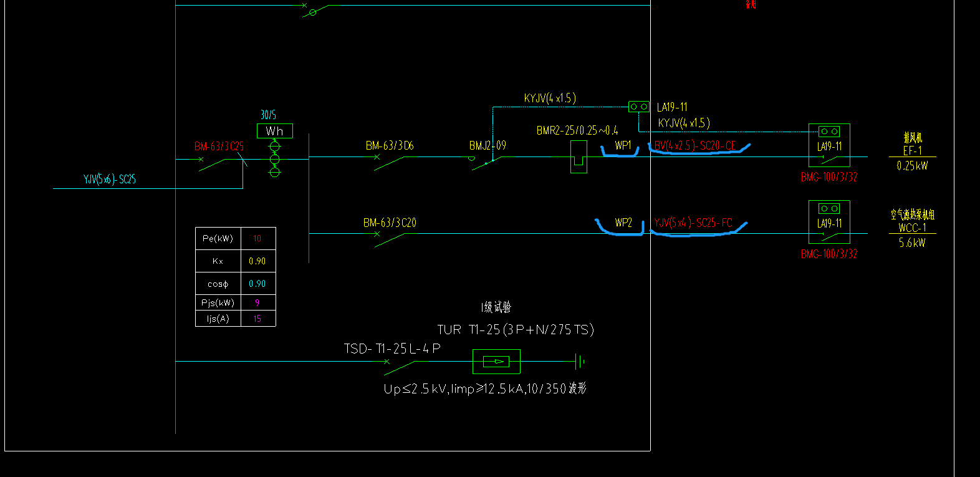
Task: Click the surge protector SPD symbol box
Action: point(496,362)
